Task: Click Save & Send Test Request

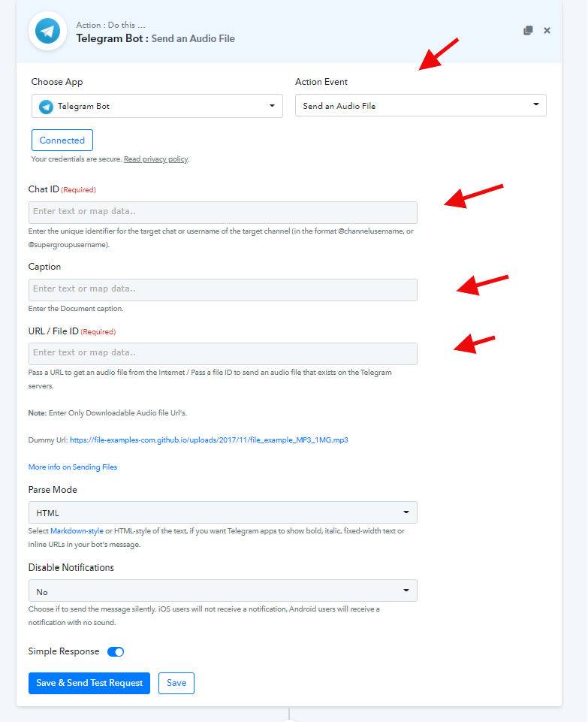Action: coord(89,684)
